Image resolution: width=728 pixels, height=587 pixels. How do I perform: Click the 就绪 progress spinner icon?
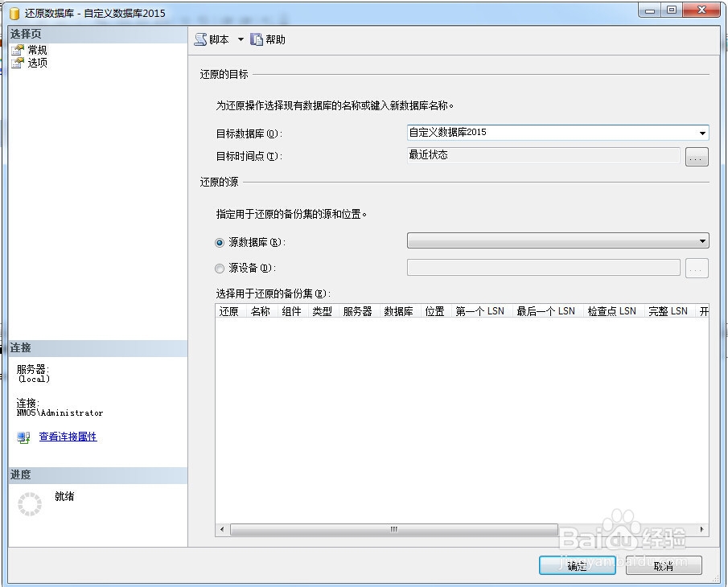pos(30,504)
